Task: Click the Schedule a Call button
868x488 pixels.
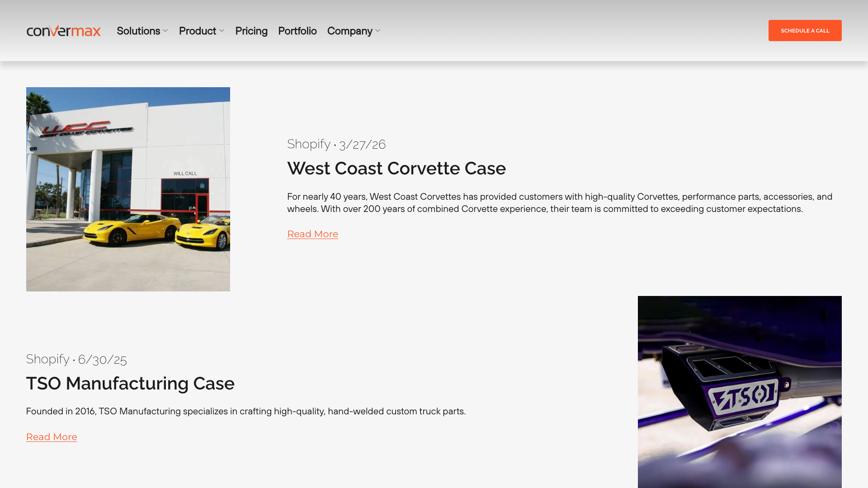Action: (805, 30)
